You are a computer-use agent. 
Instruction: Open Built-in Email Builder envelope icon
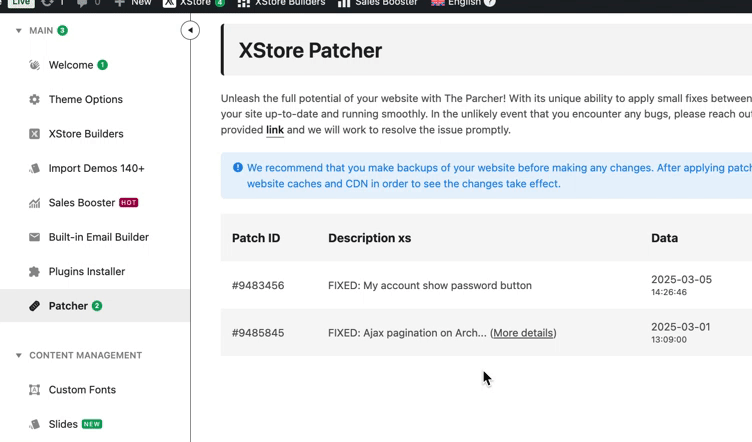point(35,237)
